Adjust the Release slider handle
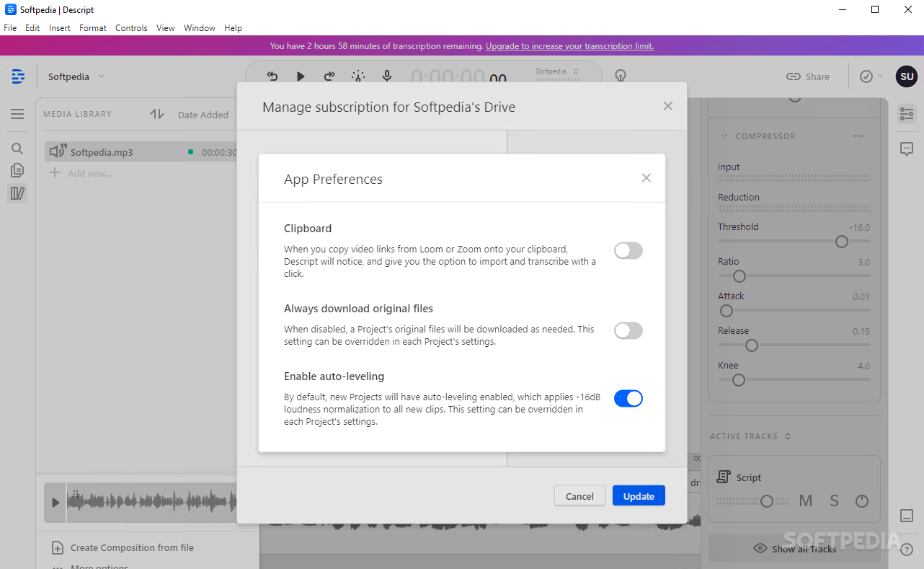Image resolution: width=924 pixels, height=569 pixels. (751, 345)
